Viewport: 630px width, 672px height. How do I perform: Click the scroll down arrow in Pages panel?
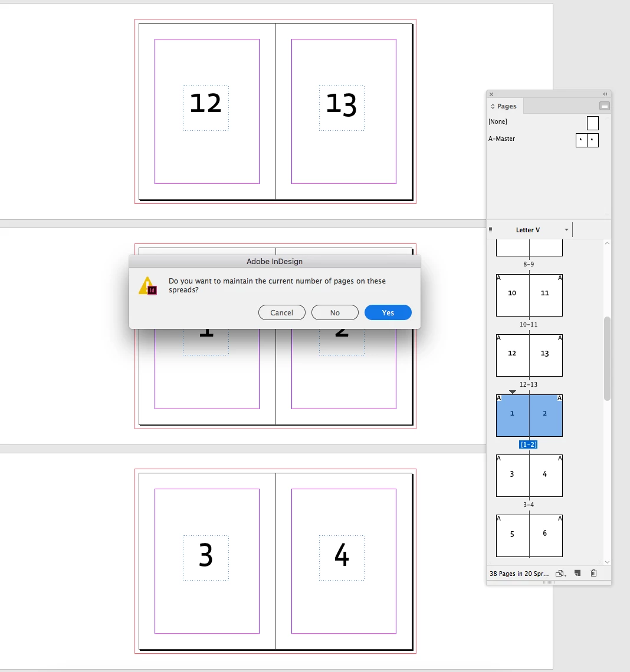pyautogui.click(x=607, y=562)
